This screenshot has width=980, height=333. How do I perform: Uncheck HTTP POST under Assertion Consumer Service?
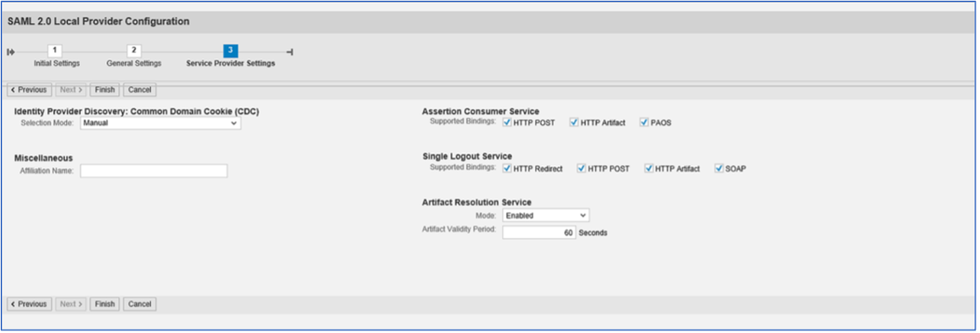pos(507,122)
